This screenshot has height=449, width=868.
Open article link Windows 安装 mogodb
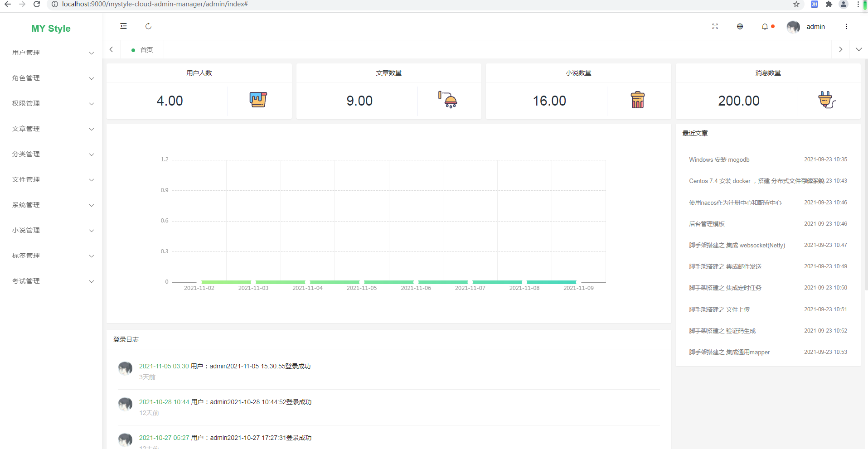[x=719, y=160]
